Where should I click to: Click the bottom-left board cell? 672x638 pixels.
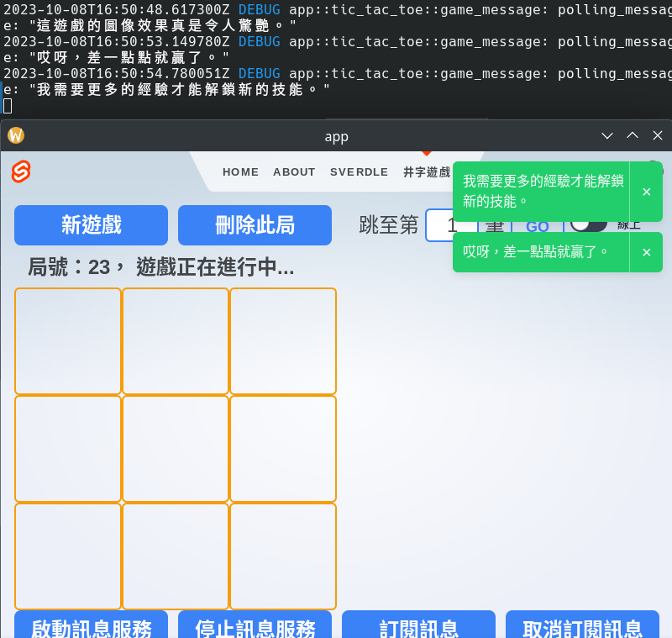tap(68, 556)
